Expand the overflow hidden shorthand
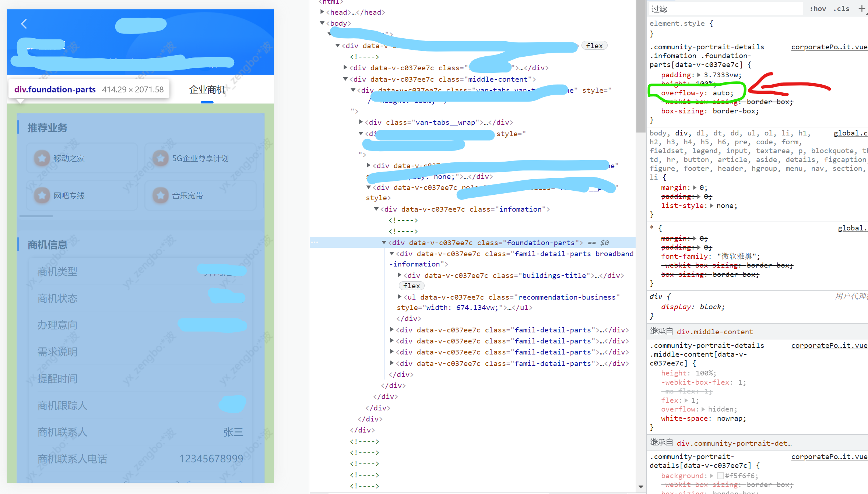Screen dimensions: 868x494 pos(703,409)
